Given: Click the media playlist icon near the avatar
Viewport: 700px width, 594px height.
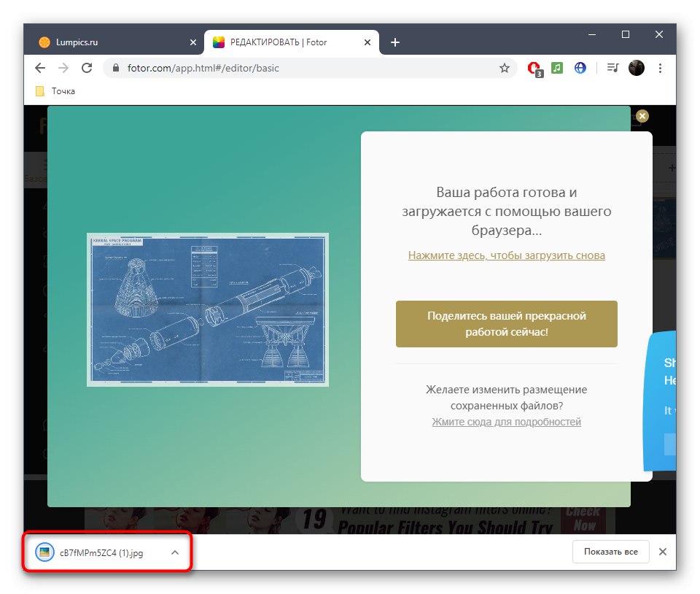Looking at the screenshot, I should pos(612,68).
